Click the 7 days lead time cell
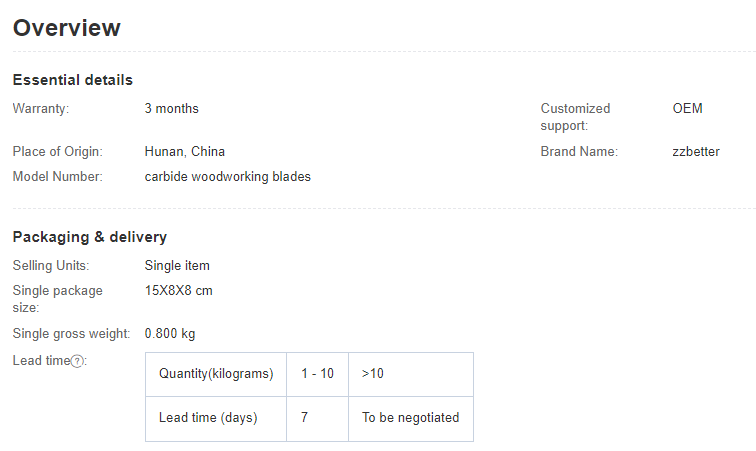Image resolution: width=756 pixels, height=451 pixels. coord(304,418)
